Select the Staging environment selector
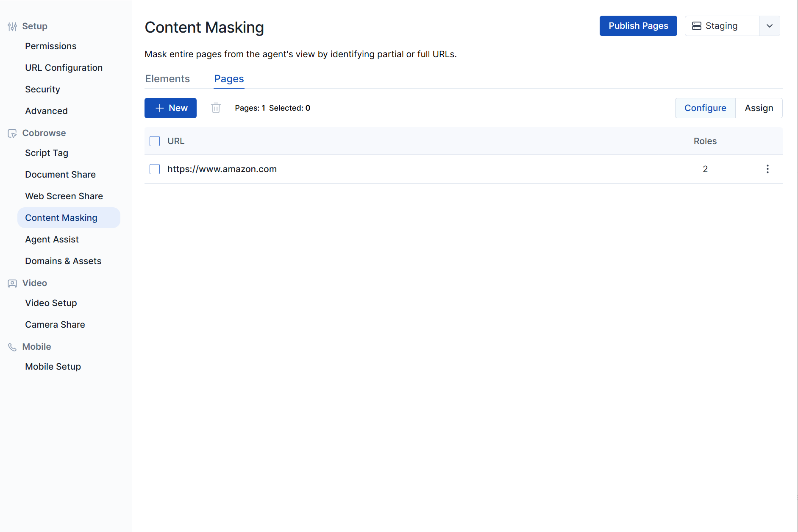Screen dimensions: 798x532 click(722, 26)
